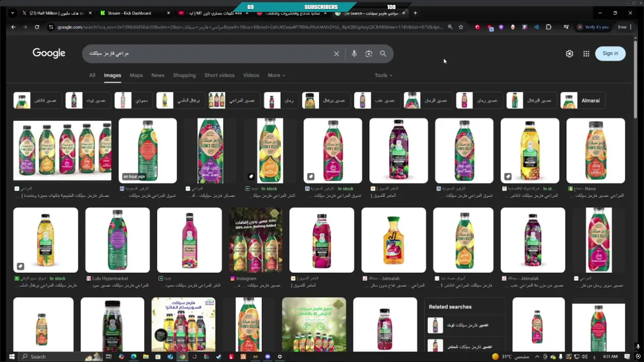This screenshot has height=362, width=644.
Task: Click the Windows taskbar search box
Action: [60, 356]
